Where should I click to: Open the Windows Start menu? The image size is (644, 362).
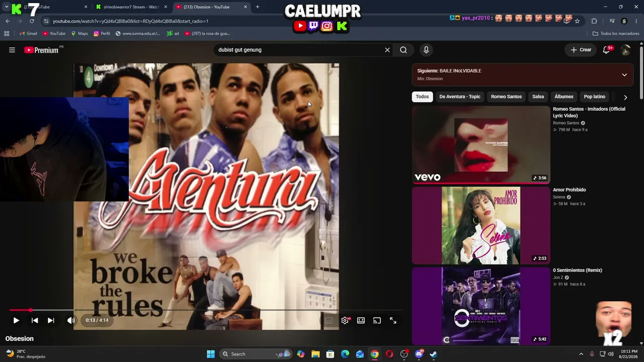tap(211, 354)
